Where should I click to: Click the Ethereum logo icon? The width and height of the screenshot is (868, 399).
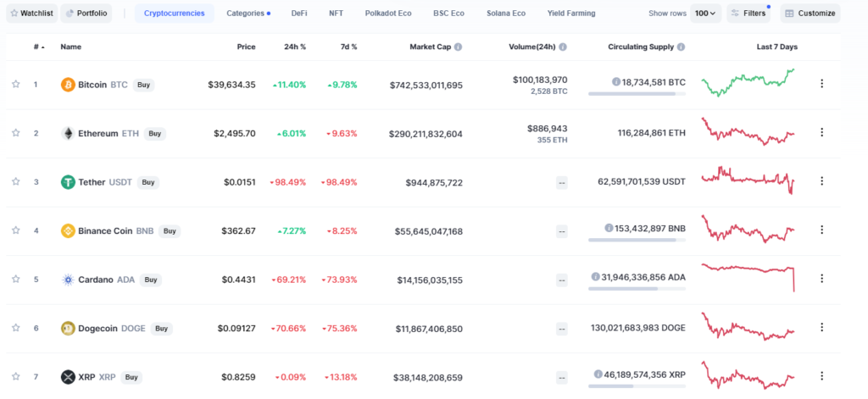(x=68, y=133)
